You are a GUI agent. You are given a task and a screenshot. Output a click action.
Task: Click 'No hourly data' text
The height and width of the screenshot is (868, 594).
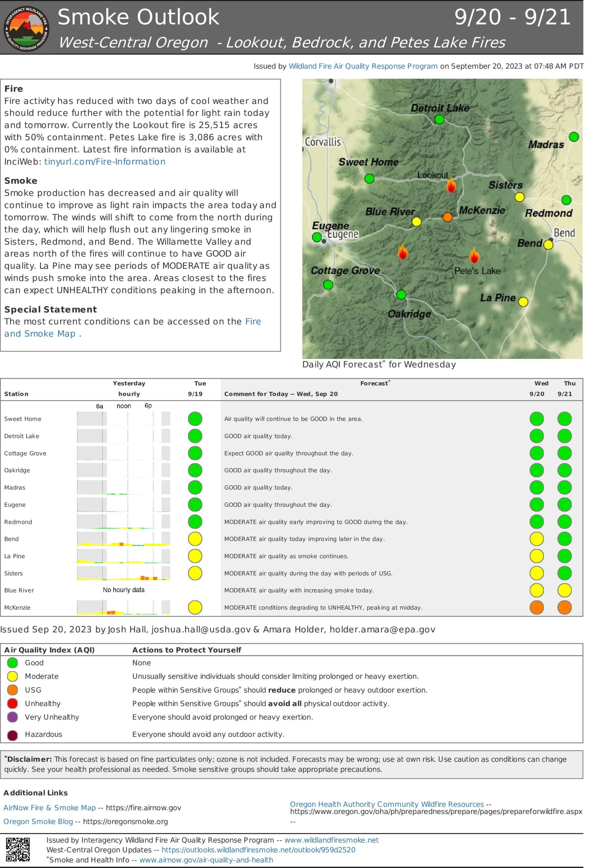pos(124,590)
